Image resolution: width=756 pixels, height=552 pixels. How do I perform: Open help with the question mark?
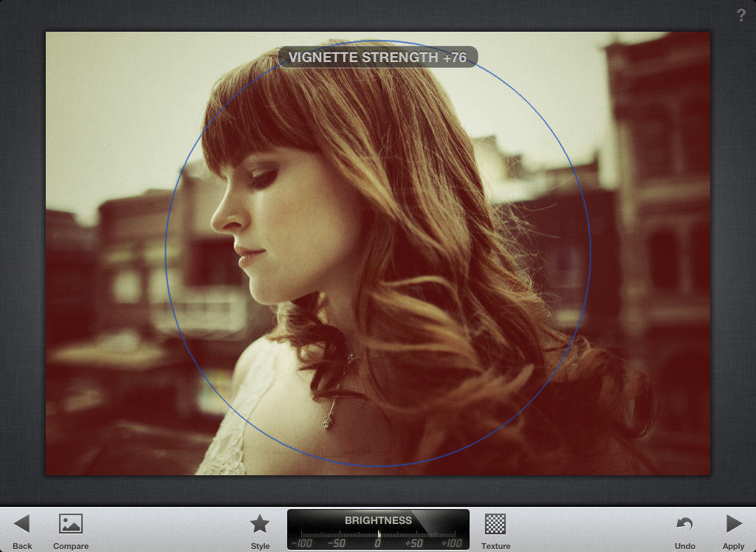click(x=741, y=15)
